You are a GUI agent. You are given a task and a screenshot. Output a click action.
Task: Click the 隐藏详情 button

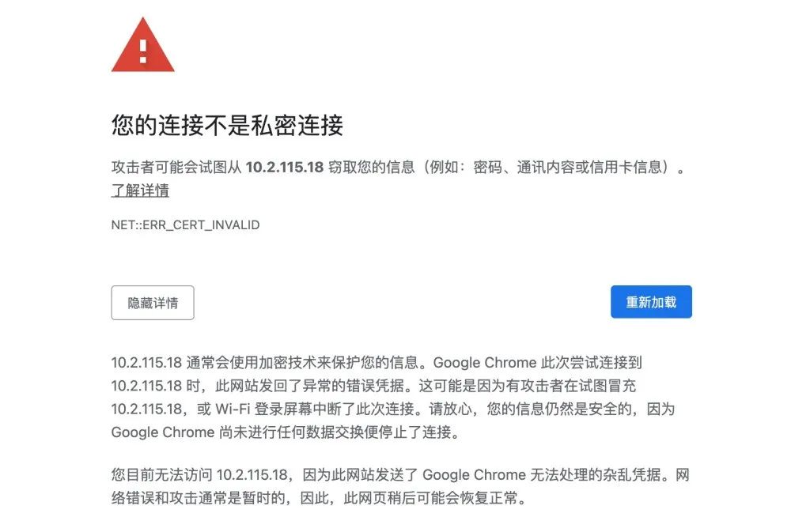[x=153, y=303]
